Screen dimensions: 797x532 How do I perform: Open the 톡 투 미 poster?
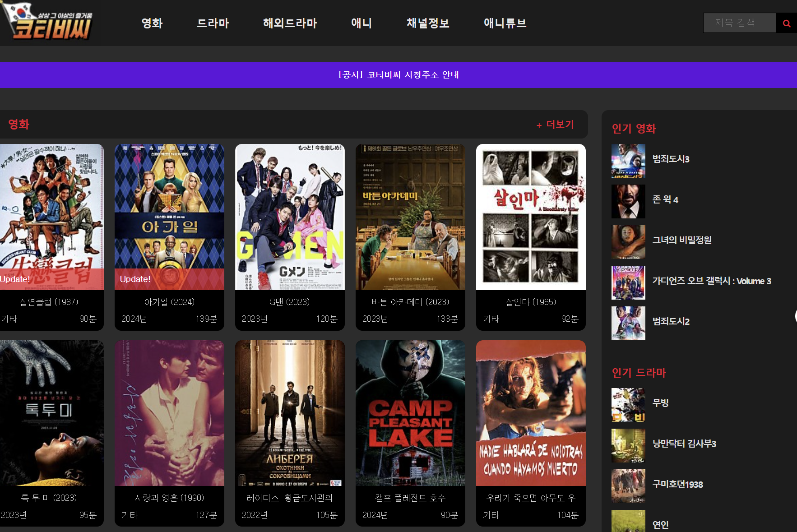pyautogui.click(x=51, y=413)
